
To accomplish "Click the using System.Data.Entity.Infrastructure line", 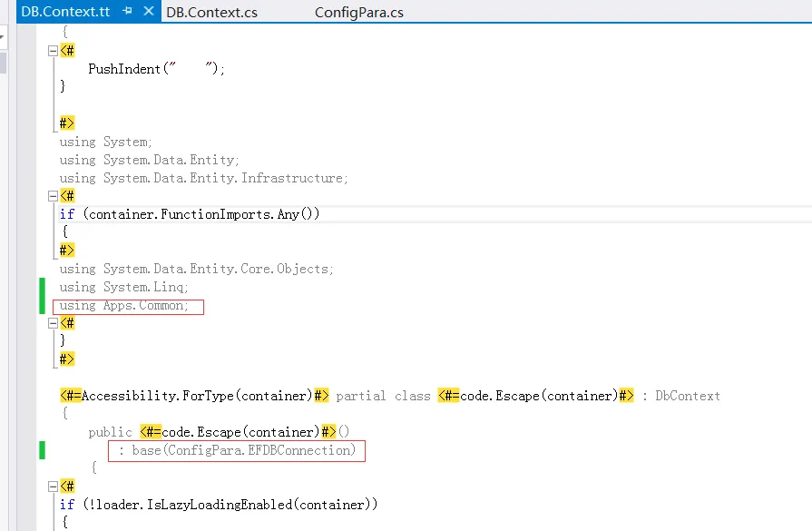I will click(x=203, y=178).
